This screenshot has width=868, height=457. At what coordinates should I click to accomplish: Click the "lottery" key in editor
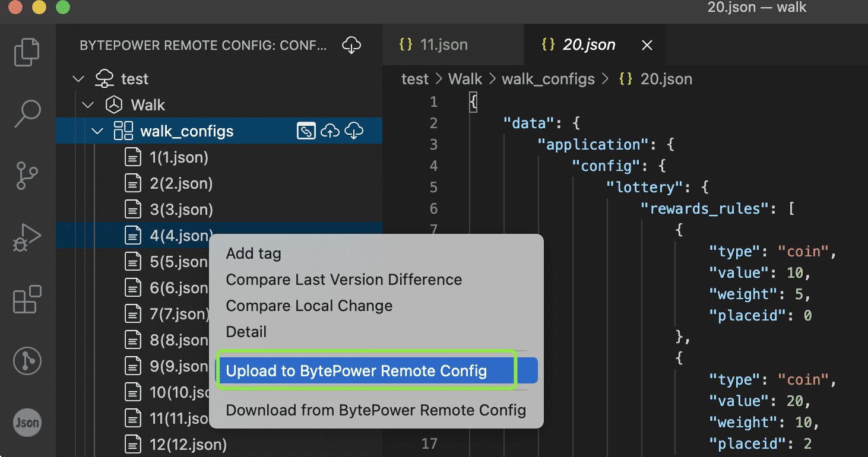[x=644, y=188]
